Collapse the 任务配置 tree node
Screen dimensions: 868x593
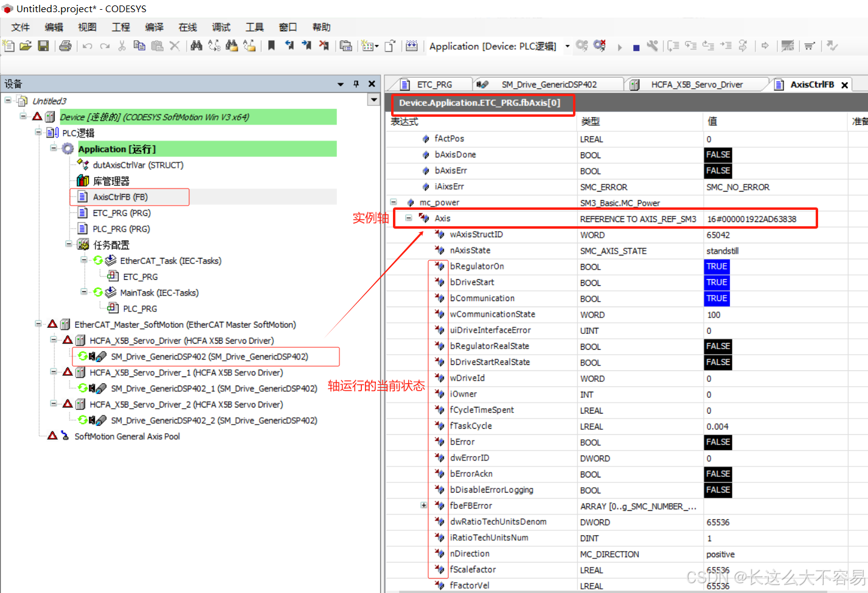point(69,244)
